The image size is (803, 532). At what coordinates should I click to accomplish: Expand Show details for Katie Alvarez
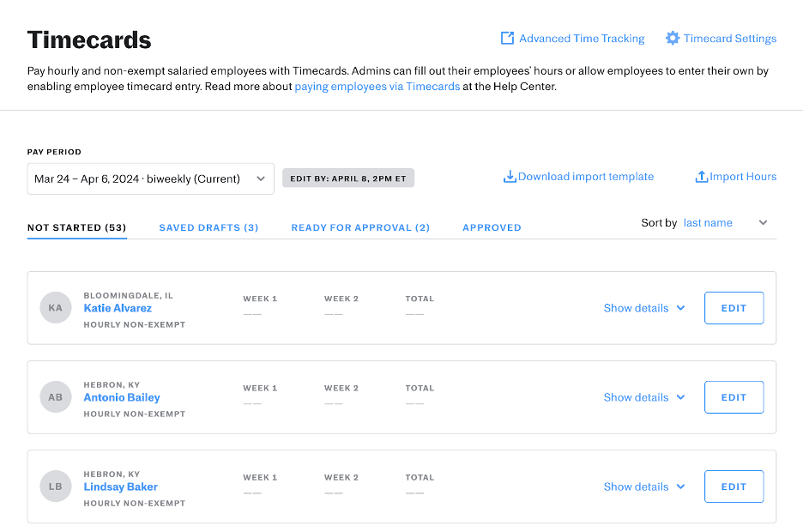click(x=643, y=308)
